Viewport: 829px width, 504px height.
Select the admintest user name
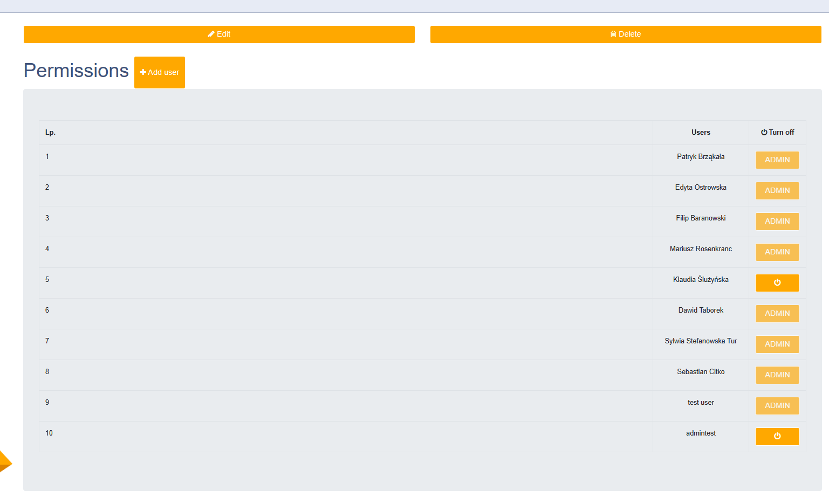click(701, 433)
